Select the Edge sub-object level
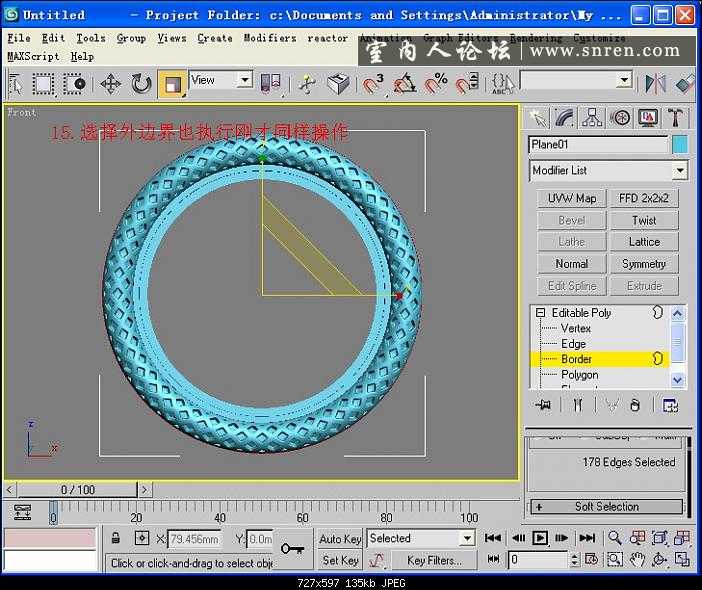The width and height of the screenshot is (702, 590). point(573,344)
